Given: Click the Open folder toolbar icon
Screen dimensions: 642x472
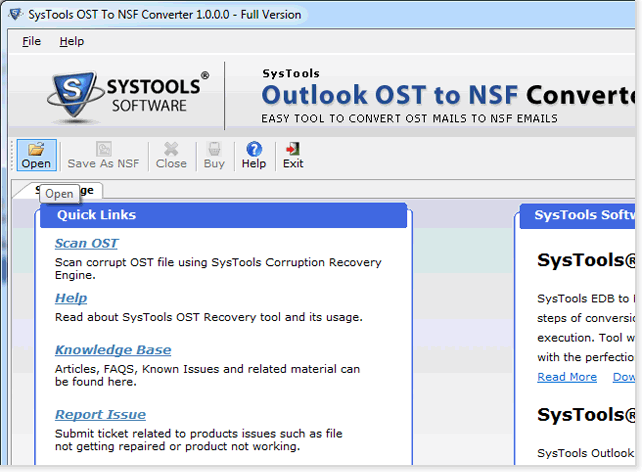Looking at the screenshot, I should [x=36, y=149].
